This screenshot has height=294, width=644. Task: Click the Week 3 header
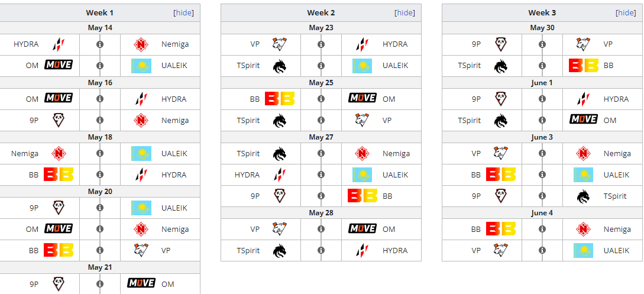point(542,12)
